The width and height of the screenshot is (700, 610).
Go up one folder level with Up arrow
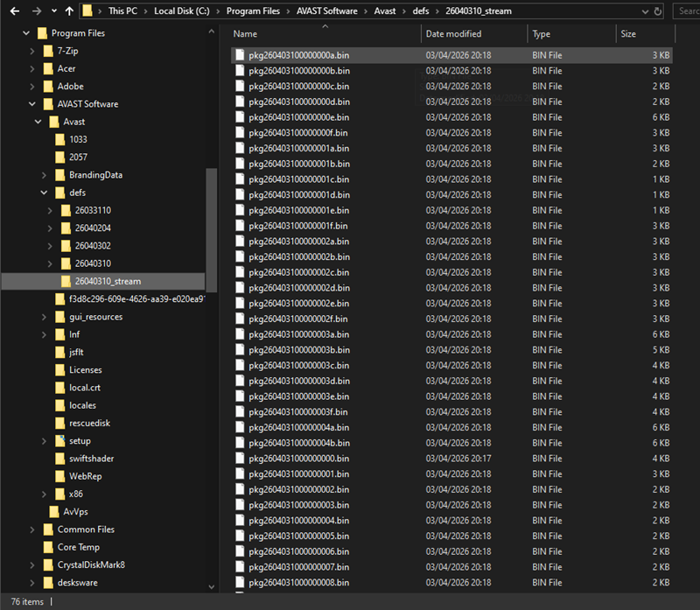coord(68,11)
